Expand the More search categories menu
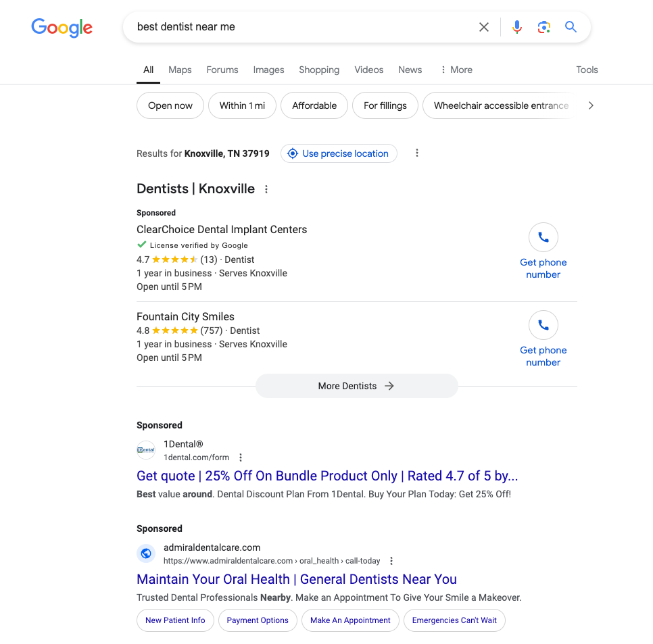This screenshot has width=653, height=644. [456, 70]
